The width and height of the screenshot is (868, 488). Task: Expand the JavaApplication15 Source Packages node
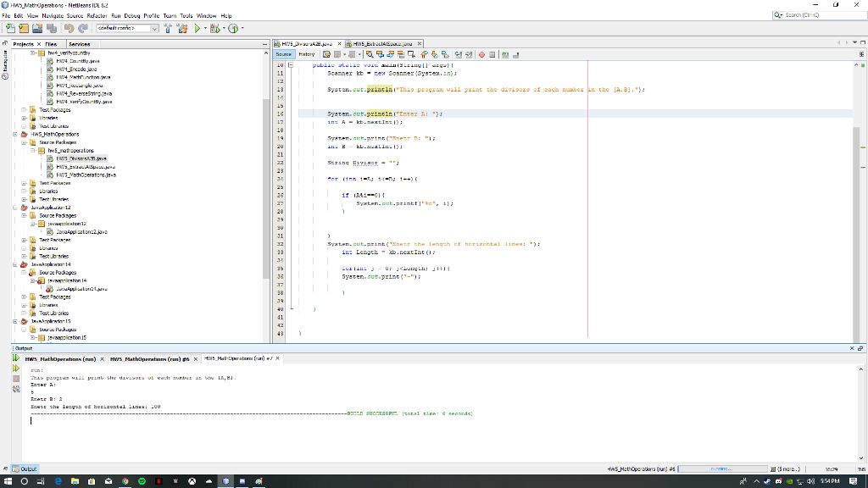coord(25,330)
